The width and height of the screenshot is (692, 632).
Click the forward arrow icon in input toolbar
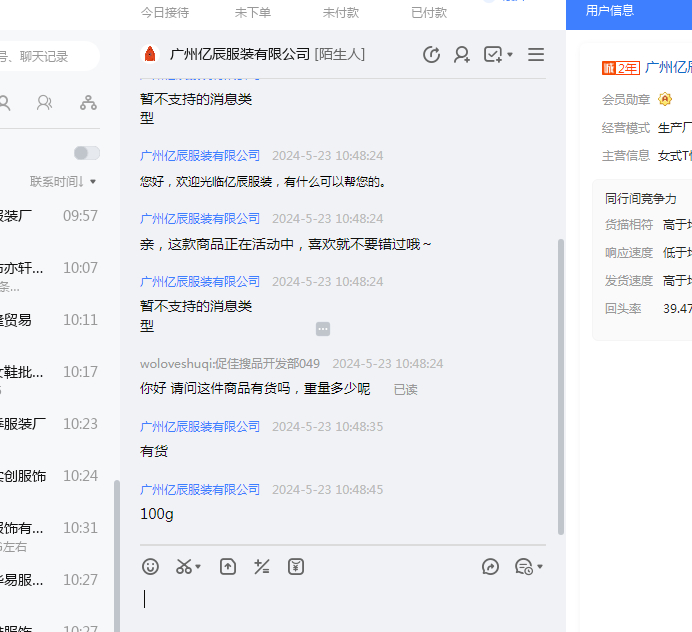[490, 567]
